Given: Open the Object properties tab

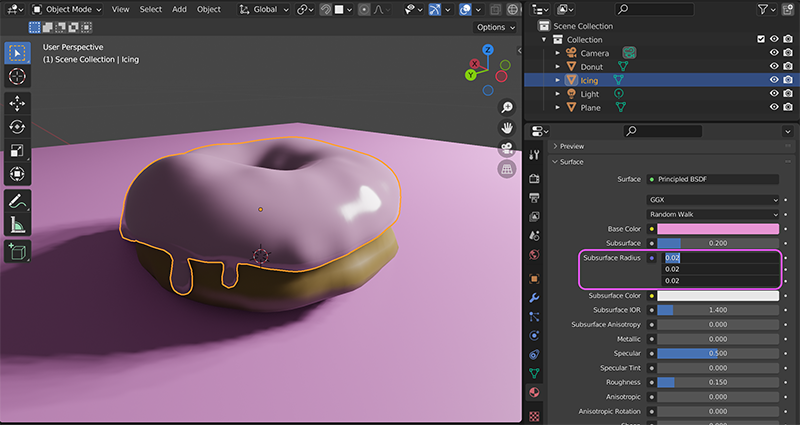Looking at the screenshot, I should click(x=534, y=279).
